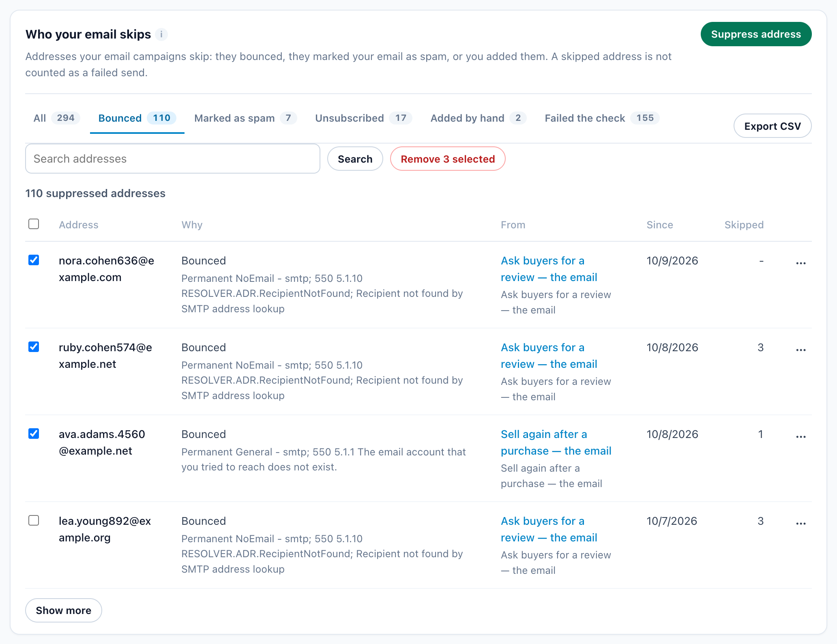Open row menu for ruby.cohen574@example.net
This screenshot has width=837, height=644.
click(x=801, y=350)
